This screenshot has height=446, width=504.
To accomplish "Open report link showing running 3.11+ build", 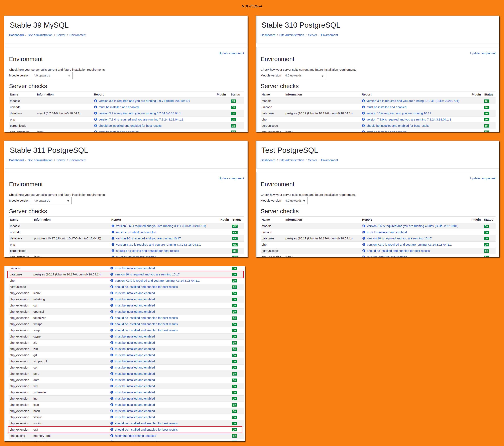I will 161,226.
